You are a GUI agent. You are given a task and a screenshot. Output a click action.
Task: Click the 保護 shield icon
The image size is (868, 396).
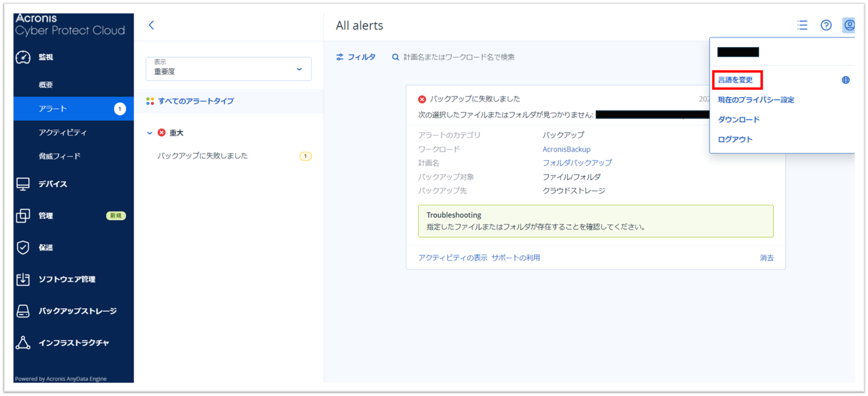point(23,247)
